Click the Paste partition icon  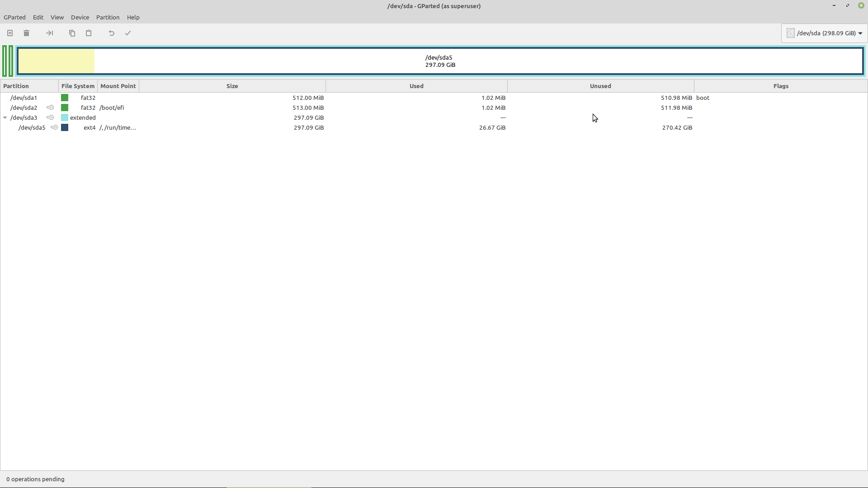click(89, 33)
